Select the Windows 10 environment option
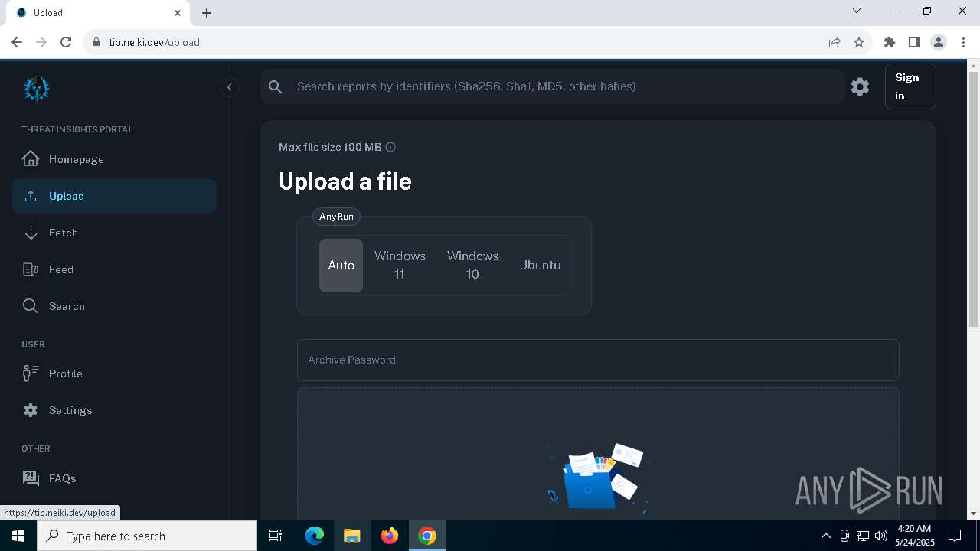Image resolution: width=980 pixels, height=551 pixels. click(x=472, y=265)
